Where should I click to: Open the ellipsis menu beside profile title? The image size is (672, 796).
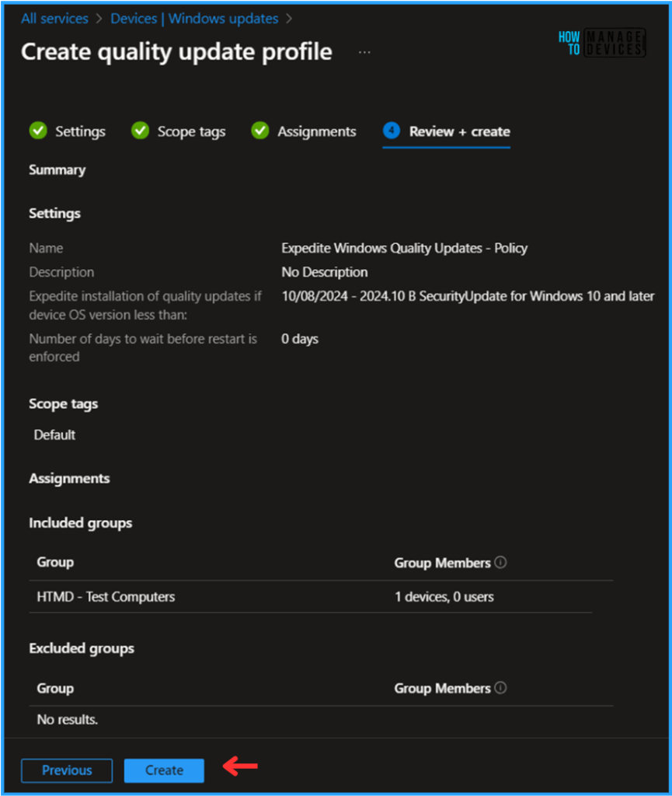[364, 52]
